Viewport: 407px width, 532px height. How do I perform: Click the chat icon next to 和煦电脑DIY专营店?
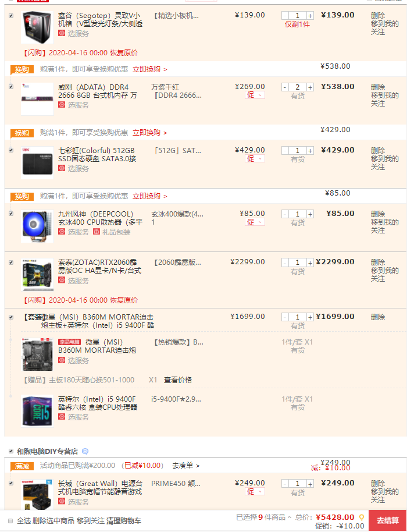pyautogui.click(x=85, y=451)
